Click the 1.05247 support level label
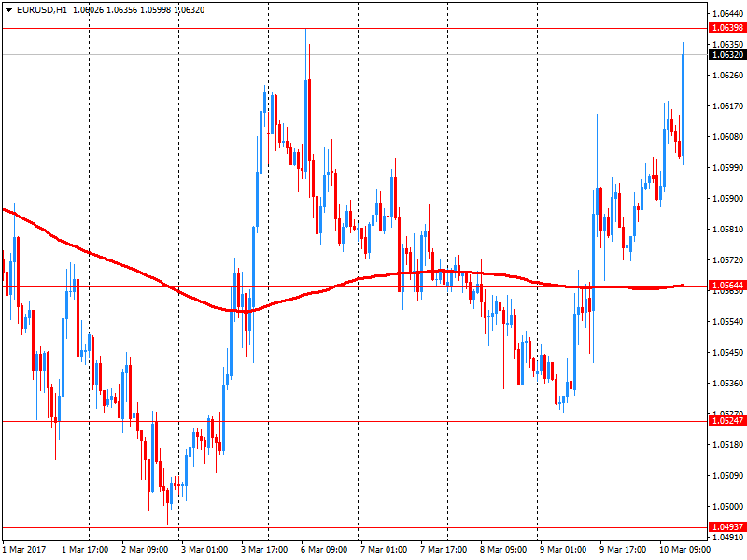747x560 pixels. [727, 421]
